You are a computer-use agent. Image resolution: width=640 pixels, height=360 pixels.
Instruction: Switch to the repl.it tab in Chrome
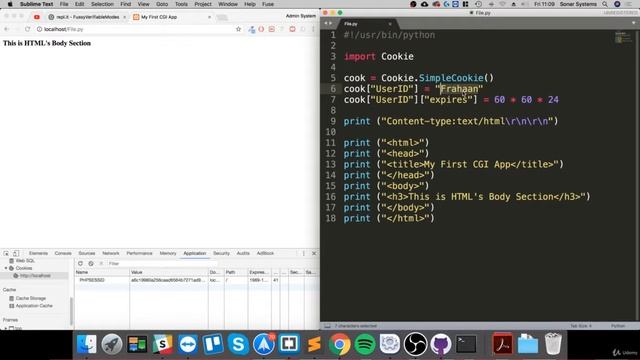coord(87,17)
